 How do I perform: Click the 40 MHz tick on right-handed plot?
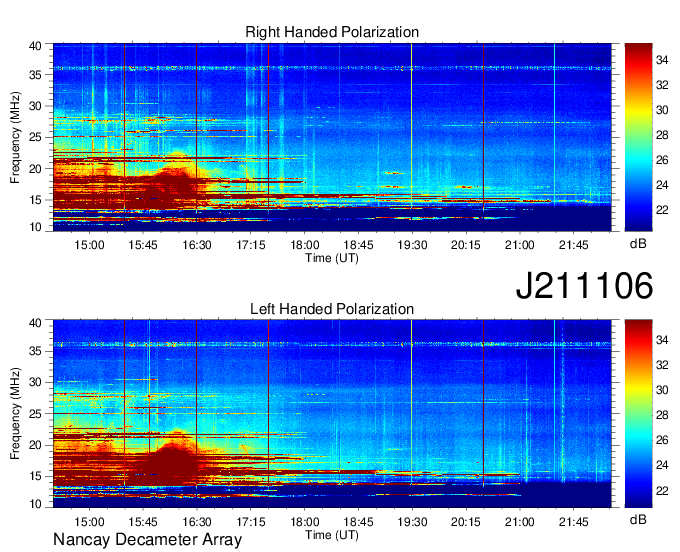click(x=35, y=46)
